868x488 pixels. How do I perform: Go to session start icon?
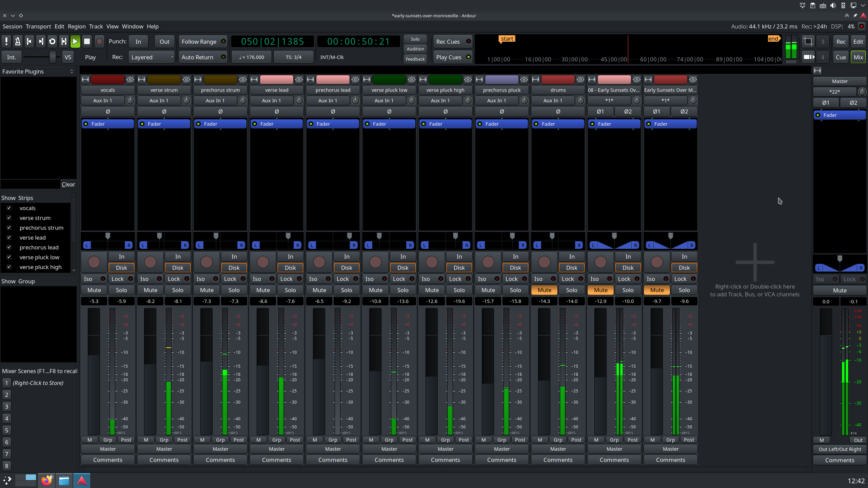coord(29,41)
